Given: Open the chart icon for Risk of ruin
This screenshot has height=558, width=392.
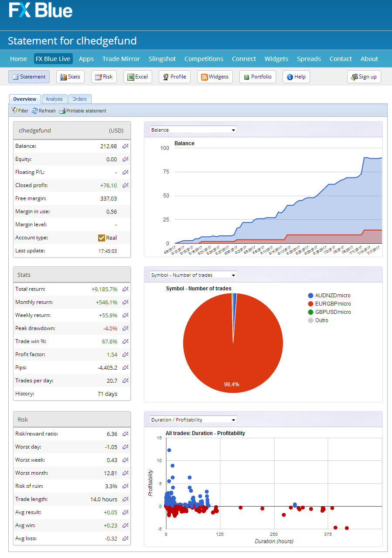Looking at the screenshot, I should (125, 486).
